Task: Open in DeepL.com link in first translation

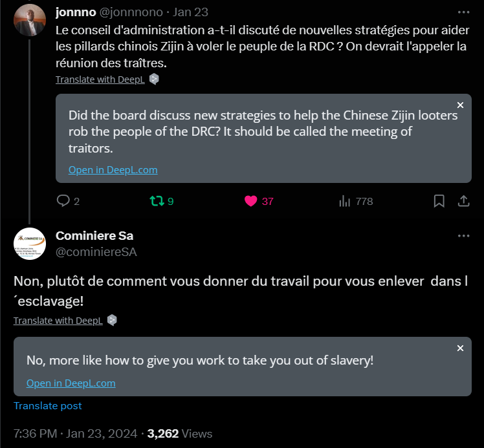Action: click(113, 170)
